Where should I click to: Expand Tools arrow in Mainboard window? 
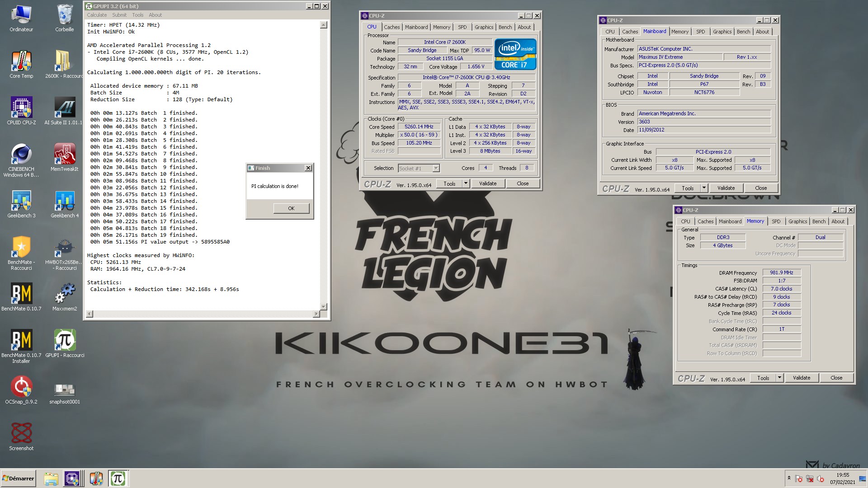point(704,188)
